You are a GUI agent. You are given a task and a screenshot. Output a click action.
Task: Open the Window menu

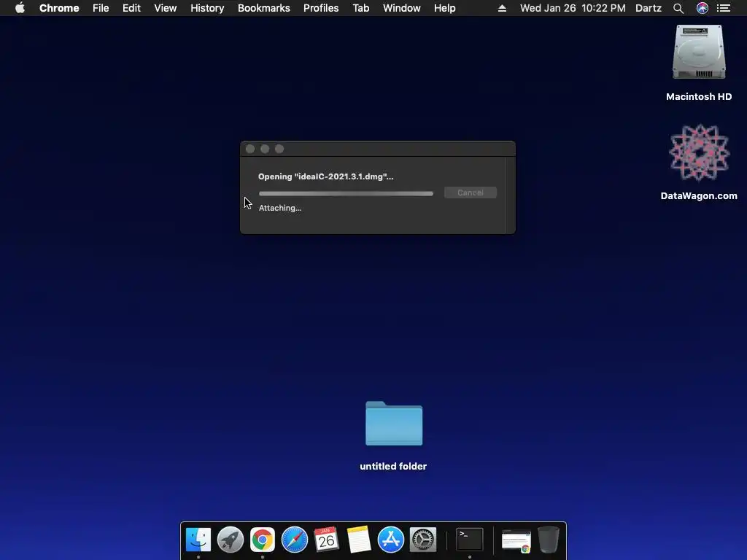click(x=402, y=8)
